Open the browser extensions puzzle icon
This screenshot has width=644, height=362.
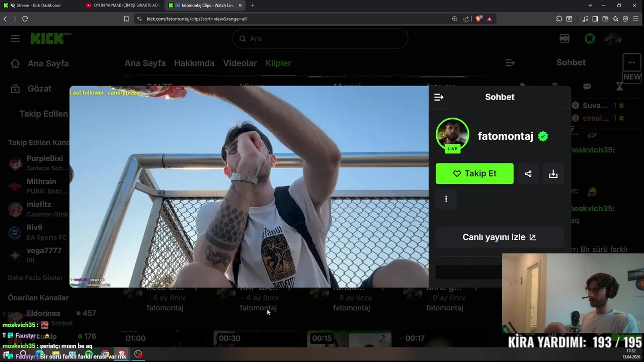(x=559, y=19)
